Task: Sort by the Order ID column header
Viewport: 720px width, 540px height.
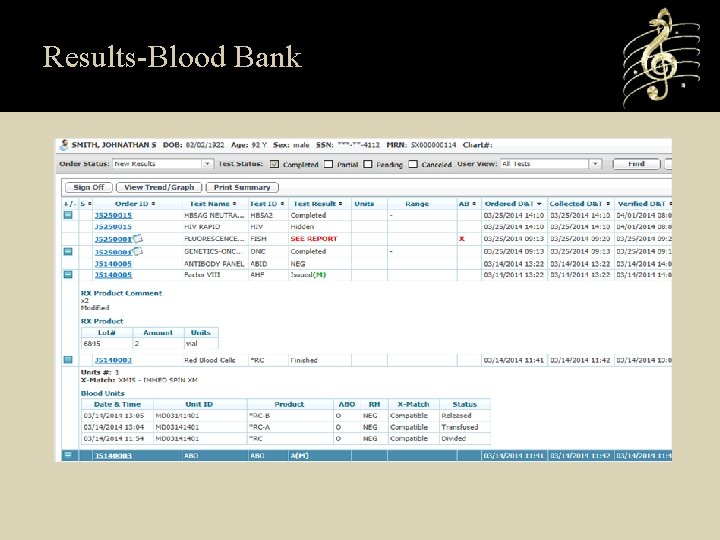Action: (135, 203)
